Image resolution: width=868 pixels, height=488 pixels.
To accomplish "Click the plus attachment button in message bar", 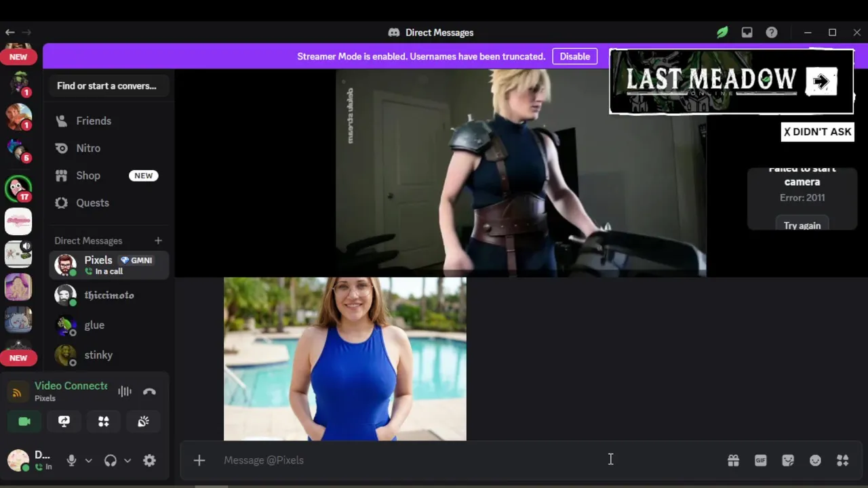I will click(x=199, y=460).
